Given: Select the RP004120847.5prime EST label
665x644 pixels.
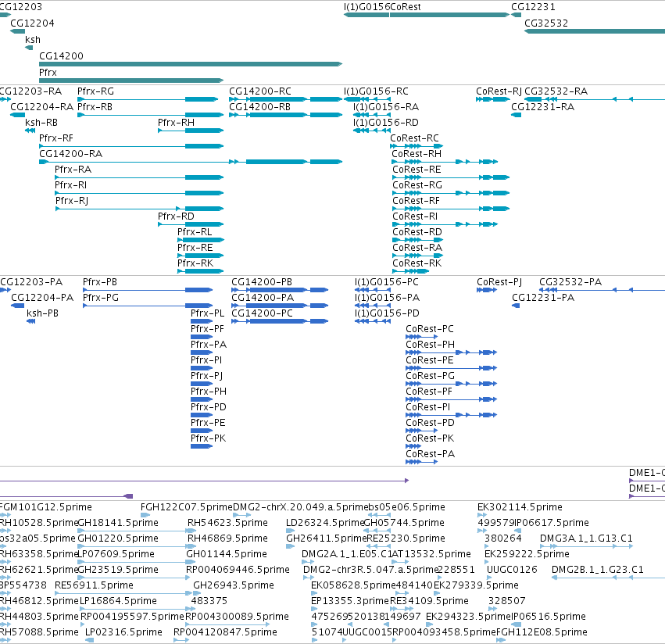Looking at the screenshot, I should click(x=225, y=632).
